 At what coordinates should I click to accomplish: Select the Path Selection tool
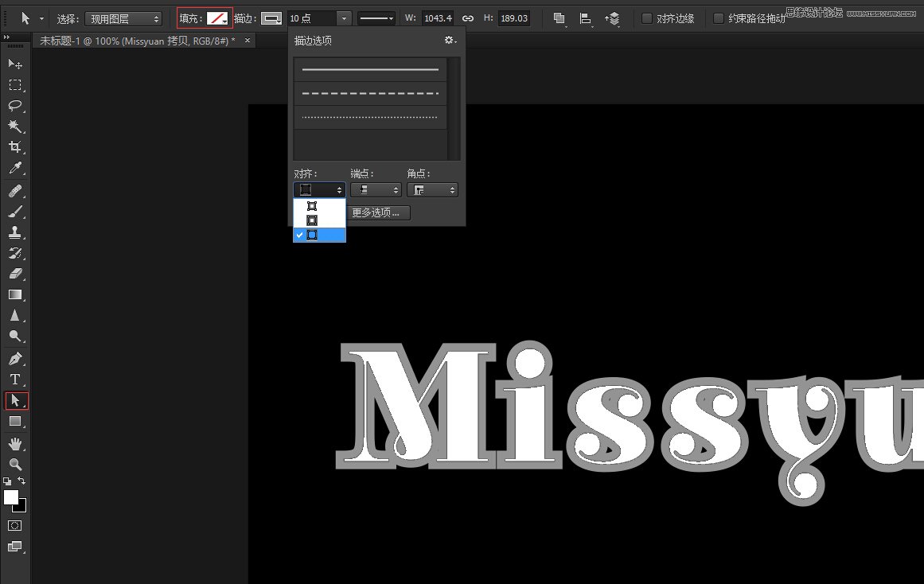click(x=16, y=401)
